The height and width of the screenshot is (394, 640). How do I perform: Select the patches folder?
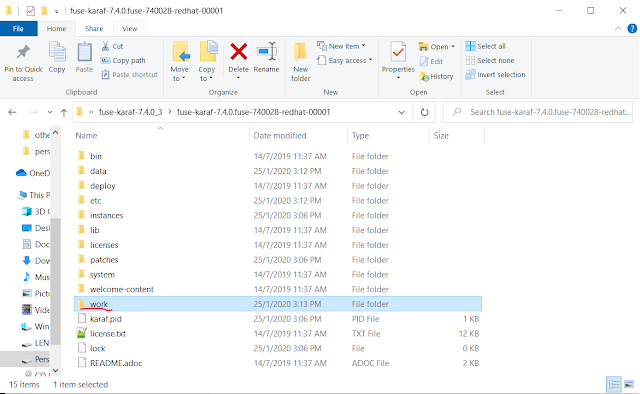point(278,260)
